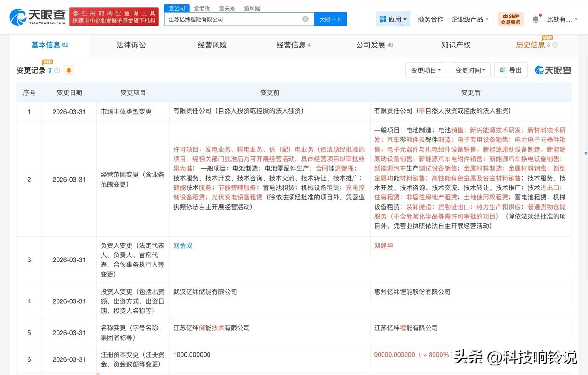Screen dimensions: 588x375
Task: Switch to the 查老板 search tab
Action: 202,8
